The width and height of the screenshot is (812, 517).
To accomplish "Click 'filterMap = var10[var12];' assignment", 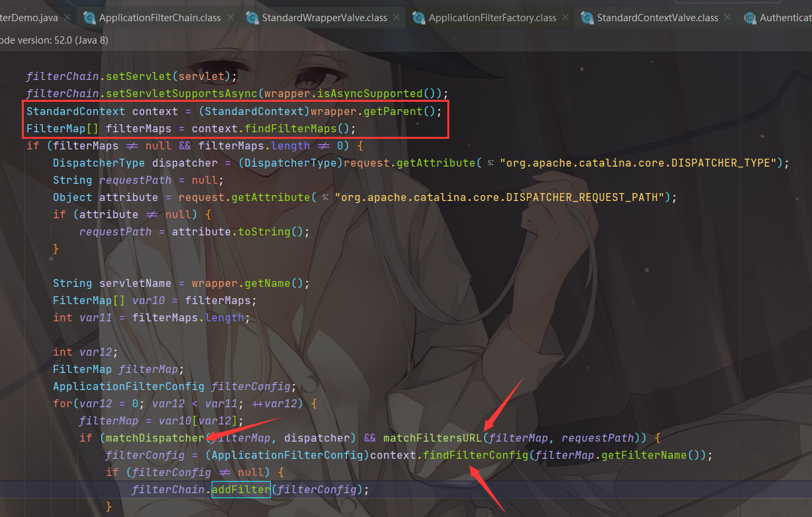I will [x=161, y=420].
